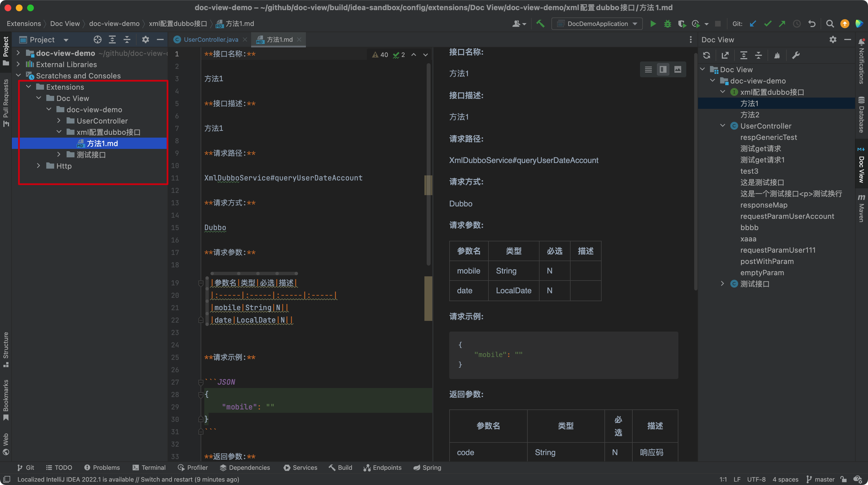The image size is (868, 485).
Task: Click the Search Everywhere magnifier icon
Action: pyautogui.click(x=830, y=24)
